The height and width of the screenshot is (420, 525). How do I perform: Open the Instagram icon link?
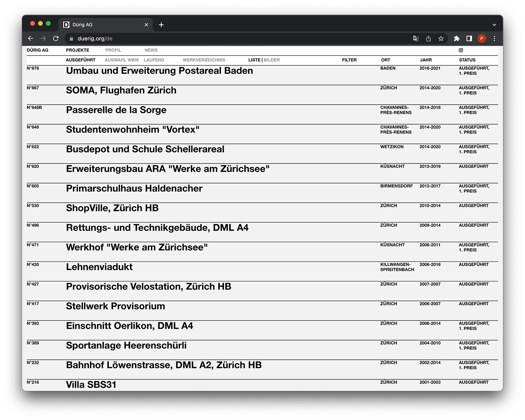coord(461,50)
